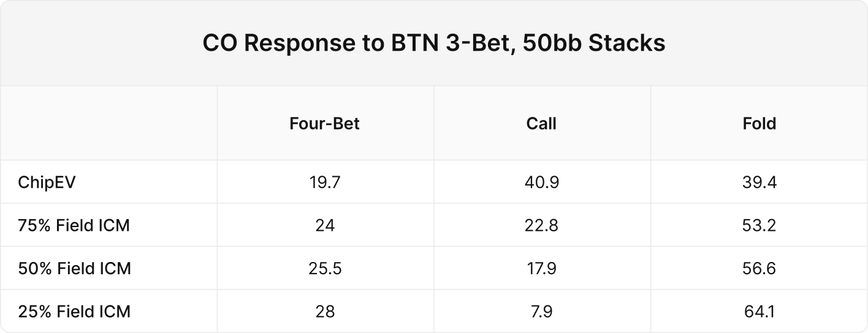Select the Call value 17.9
This screenshot has width=868, height=333.
tap(541, 268)
